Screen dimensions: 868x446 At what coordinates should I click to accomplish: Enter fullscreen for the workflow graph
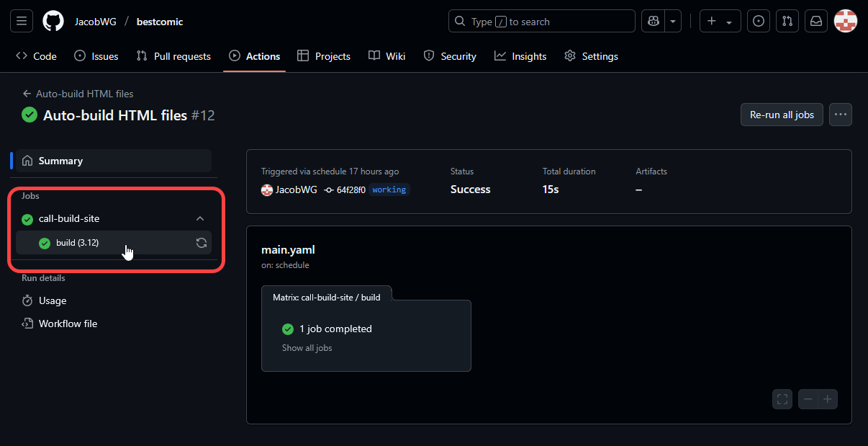coord(782,399)
